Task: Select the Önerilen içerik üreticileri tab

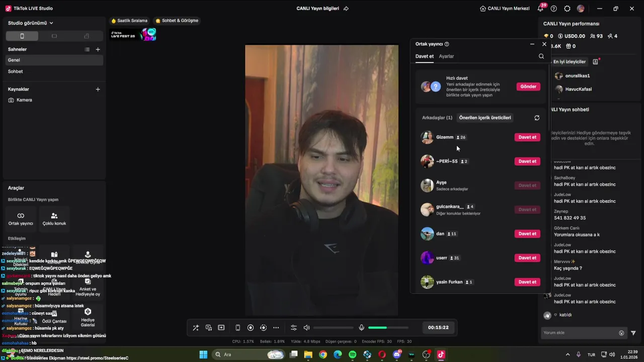Action: coord(485,118)
